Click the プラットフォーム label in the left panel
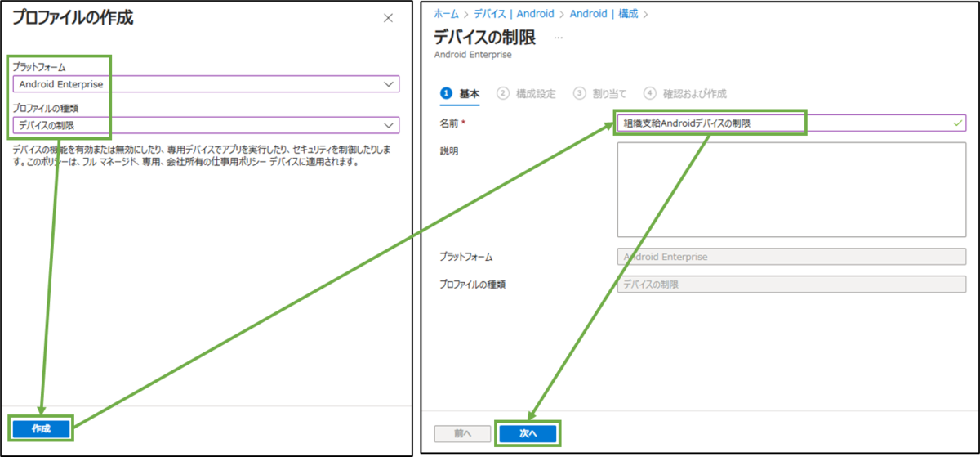The width and height of the screenshot is (980, 457). coord(39,66)
